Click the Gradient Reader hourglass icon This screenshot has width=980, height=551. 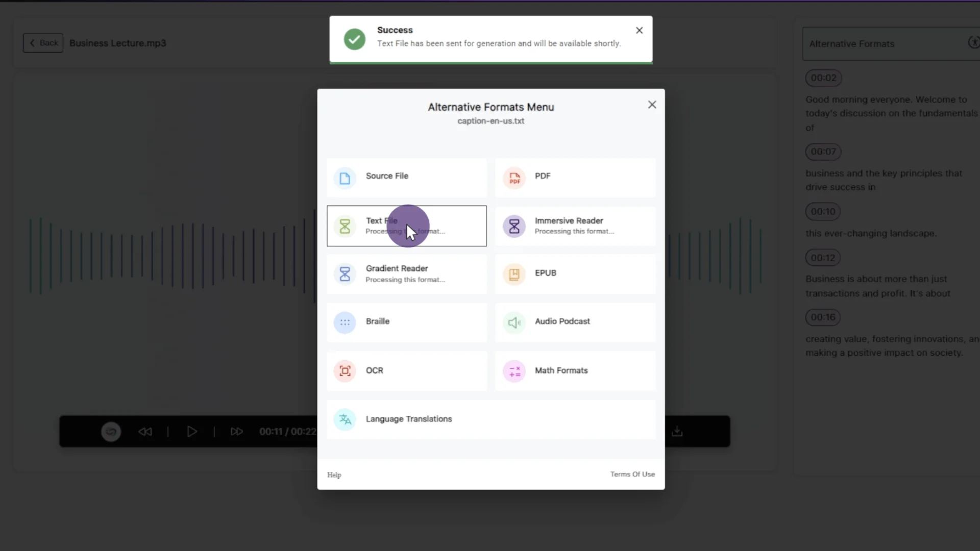[345, 274]
